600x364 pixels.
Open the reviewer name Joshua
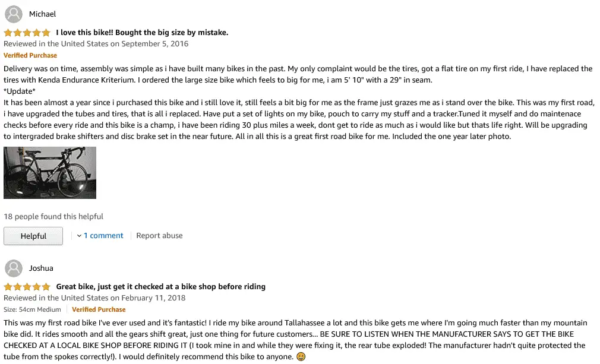41,268
